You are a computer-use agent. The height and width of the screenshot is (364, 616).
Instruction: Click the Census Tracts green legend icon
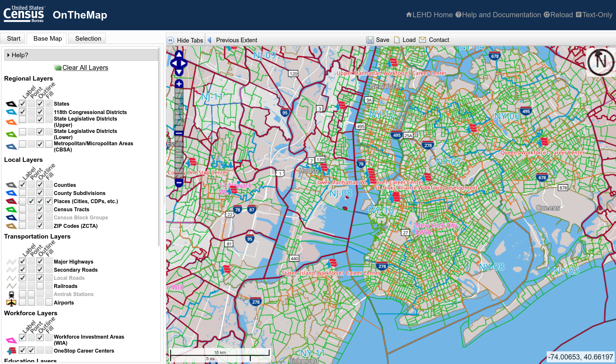(11, 210)
